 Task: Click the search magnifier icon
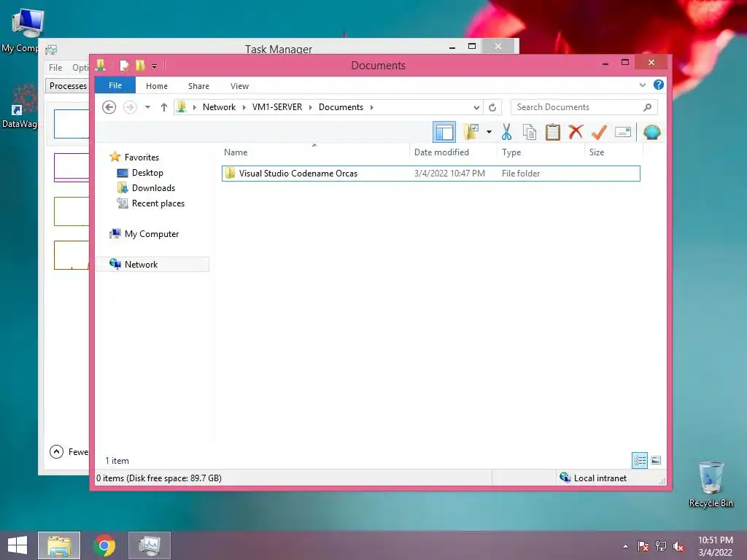[x=648, y=107]
